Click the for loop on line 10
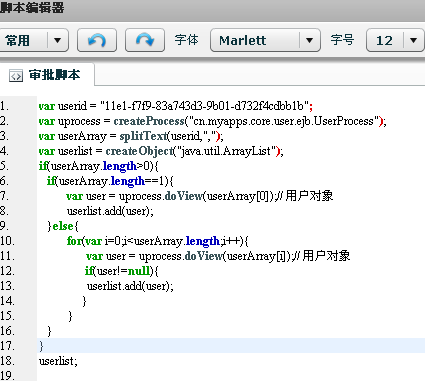 [157, 241]
